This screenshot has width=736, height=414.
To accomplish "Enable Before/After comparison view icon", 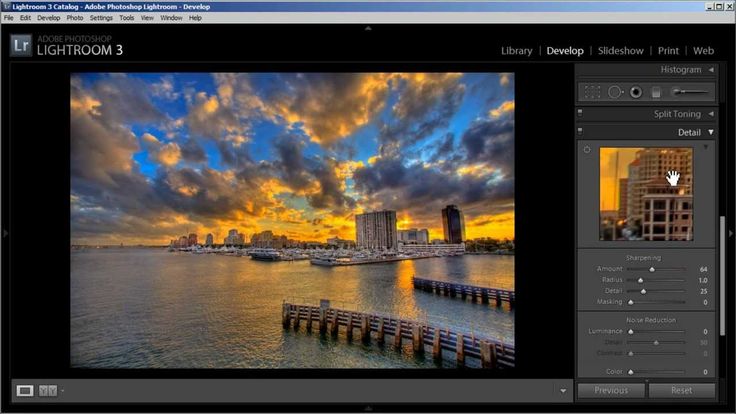I will pos(48,390).
